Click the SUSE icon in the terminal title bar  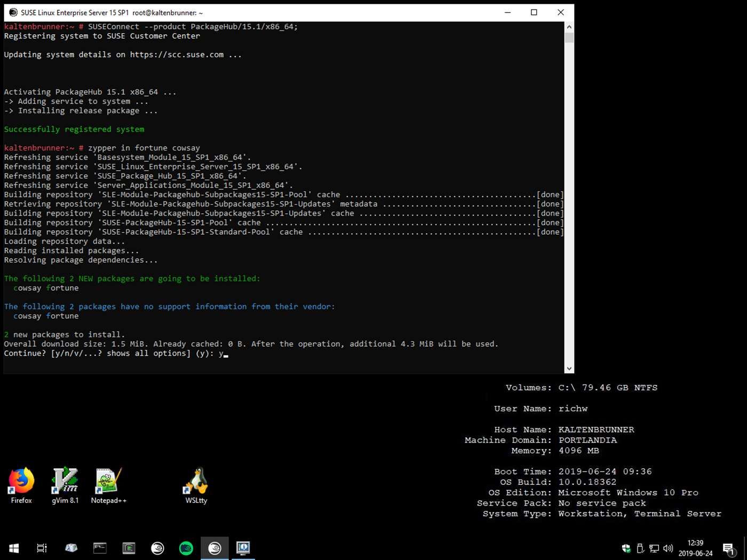[13, 12]
